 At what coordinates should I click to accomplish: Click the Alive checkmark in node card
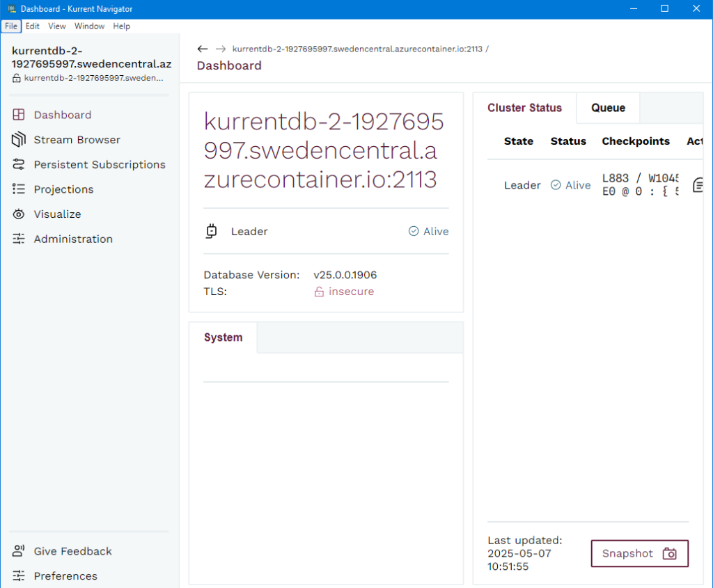(414, 231)
